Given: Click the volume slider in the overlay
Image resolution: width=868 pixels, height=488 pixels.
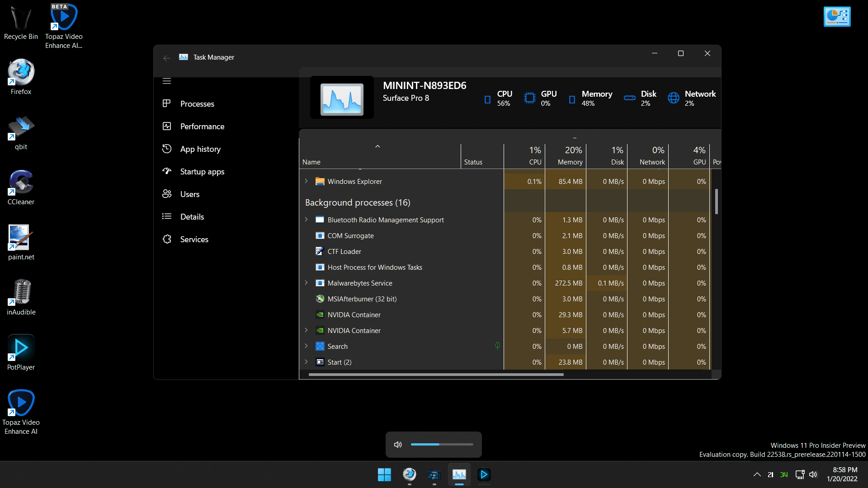Looking at the screenshot, I should point(442,444).
